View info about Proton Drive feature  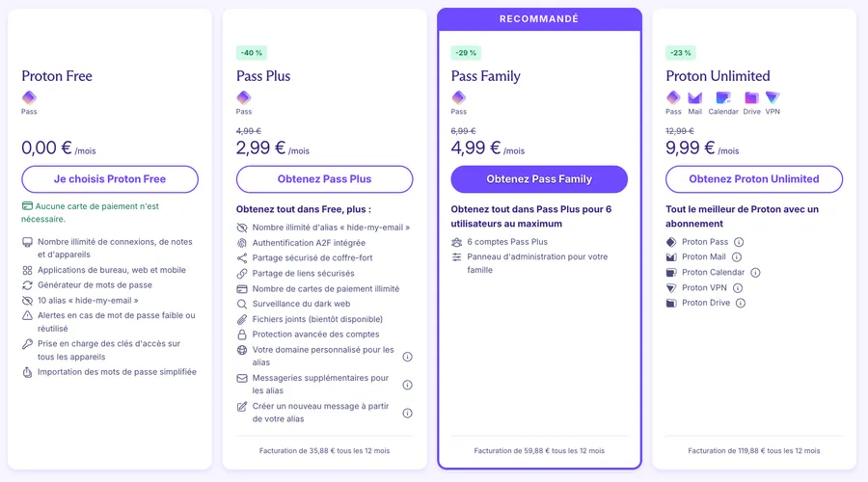[740, 303]
